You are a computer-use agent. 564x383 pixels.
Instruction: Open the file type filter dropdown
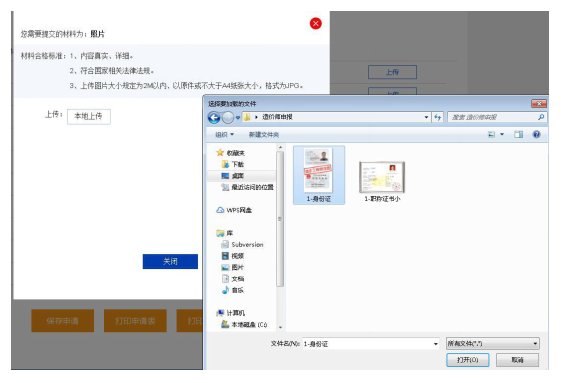pyautogui.click(x=492, y=344)
